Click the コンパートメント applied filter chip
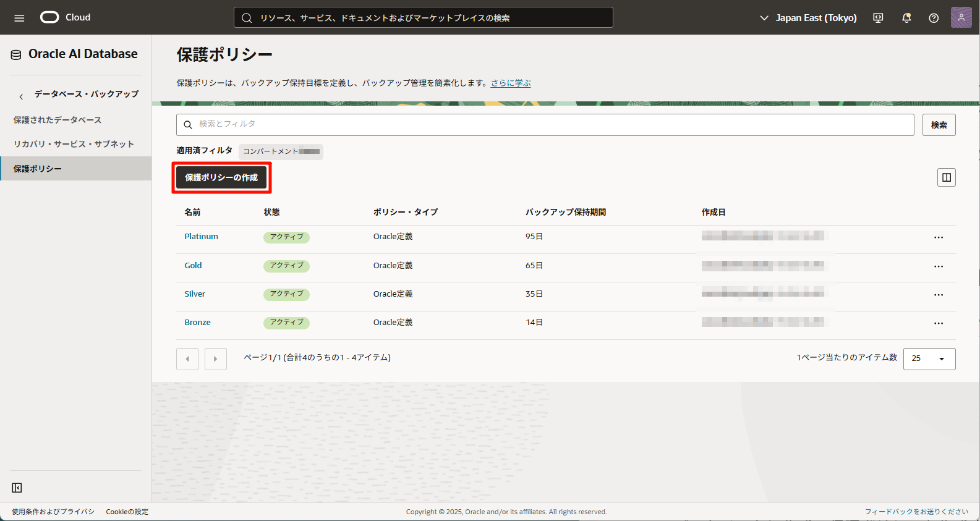 281,151
